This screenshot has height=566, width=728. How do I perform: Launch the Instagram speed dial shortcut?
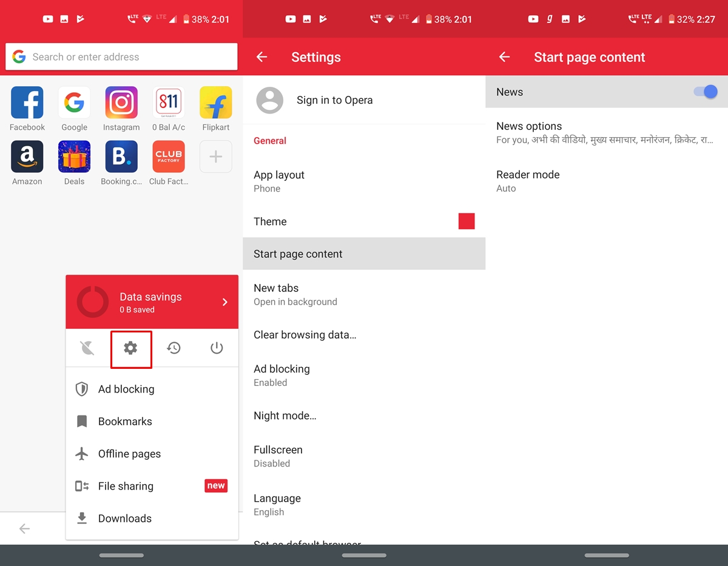[x=121, y=103]
